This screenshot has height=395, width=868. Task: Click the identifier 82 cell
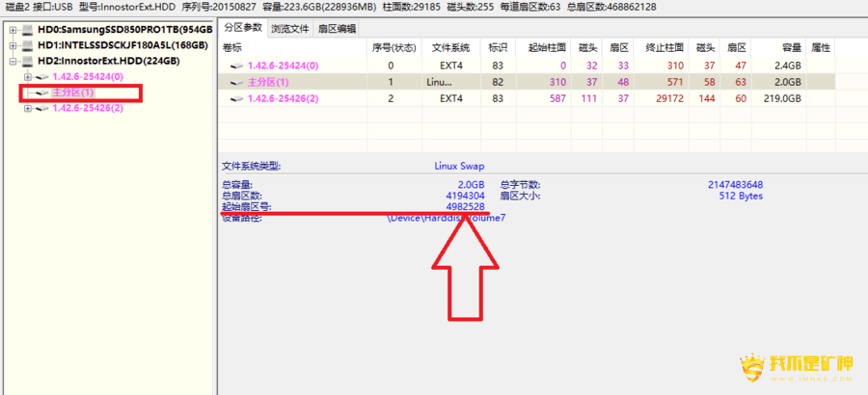[x=497, y=83]
